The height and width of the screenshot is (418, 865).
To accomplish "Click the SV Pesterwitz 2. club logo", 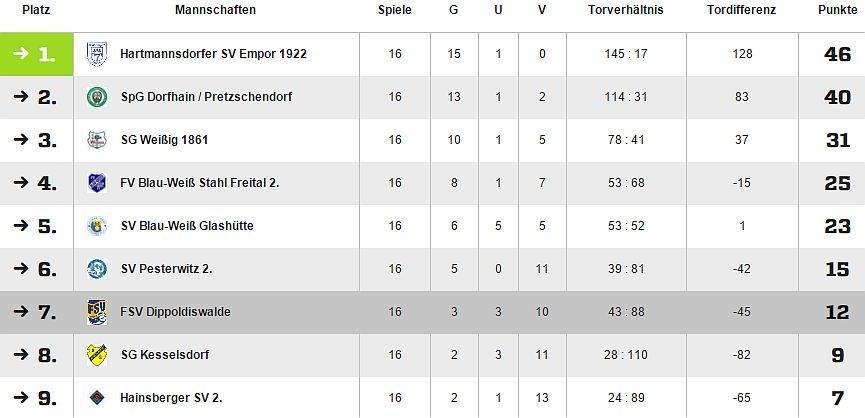I will (96, 269).
